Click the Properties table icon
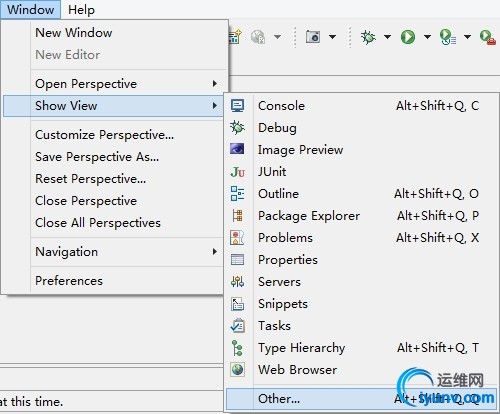The height and width of the screenshot is (414, 500). coord(237,260)
